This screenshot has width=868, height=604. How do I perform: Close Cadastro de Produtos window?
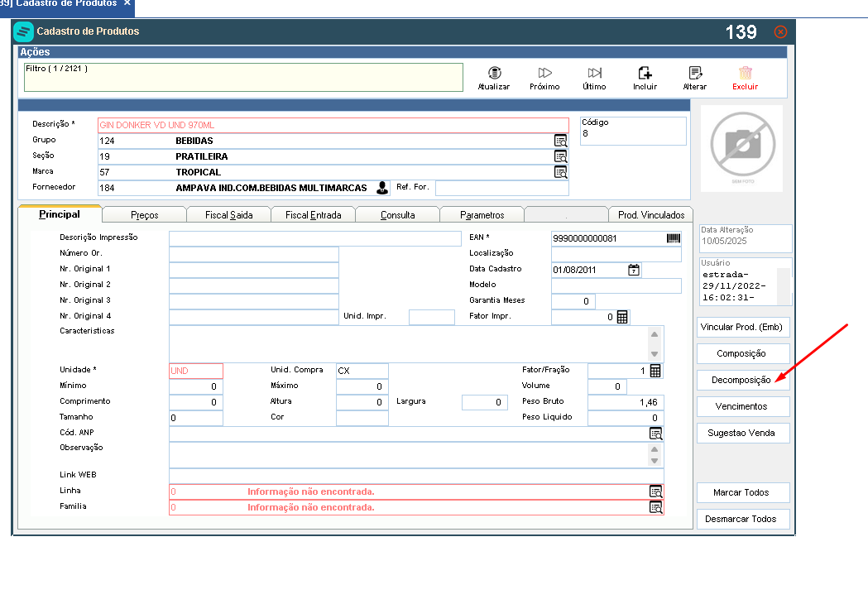(x=780, y=32)
